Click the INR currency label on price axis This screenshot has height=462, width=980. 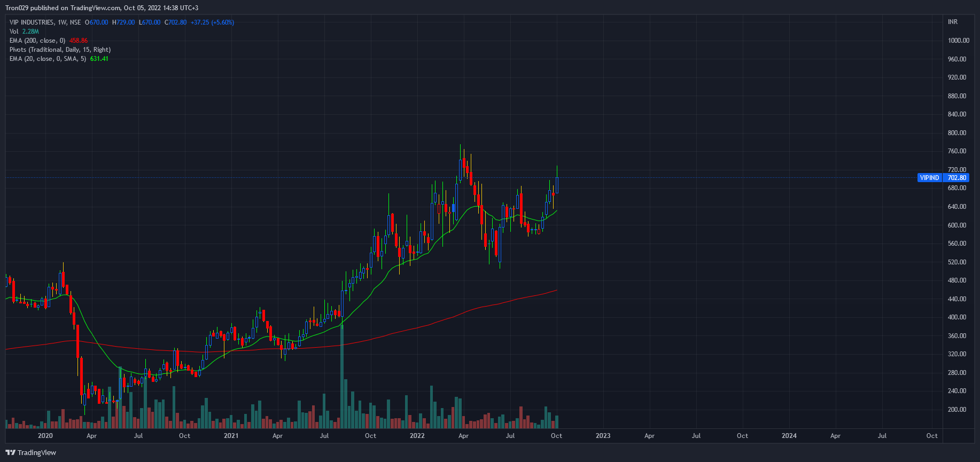coord(953,22)
